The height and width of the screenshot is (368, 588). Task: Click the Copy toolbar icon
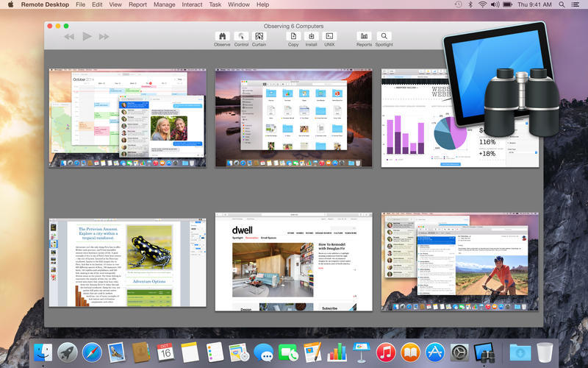pos(293,36)
